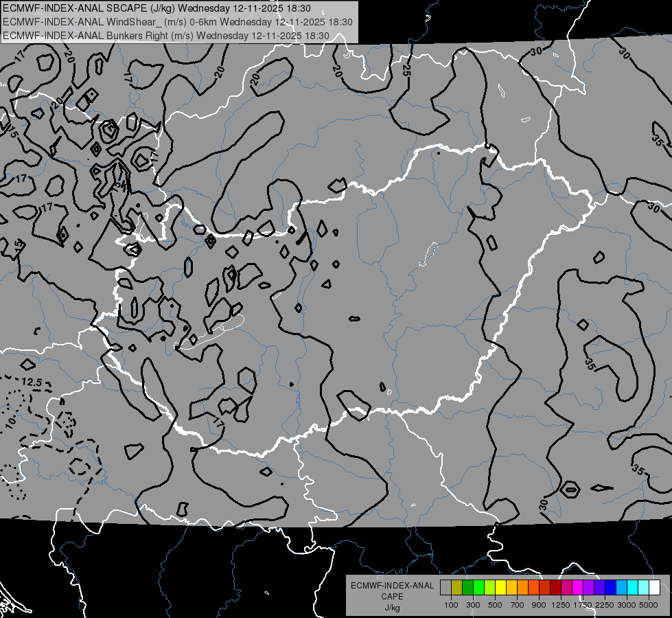
Task: Click the 2250 legend scale value
Action: click(x=605, y=605)
